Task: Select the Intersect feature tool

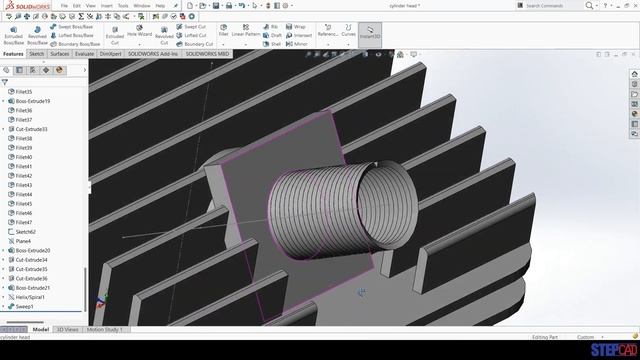Action: 299,35
